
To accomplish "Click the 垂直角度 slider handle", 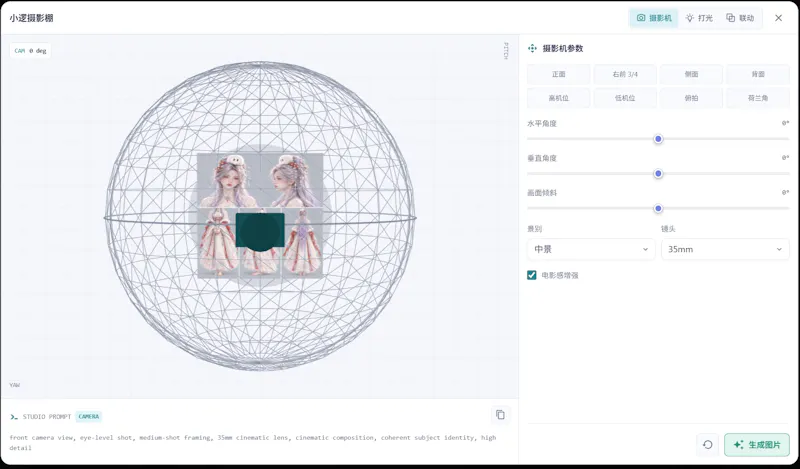I will tap(658, 174).
